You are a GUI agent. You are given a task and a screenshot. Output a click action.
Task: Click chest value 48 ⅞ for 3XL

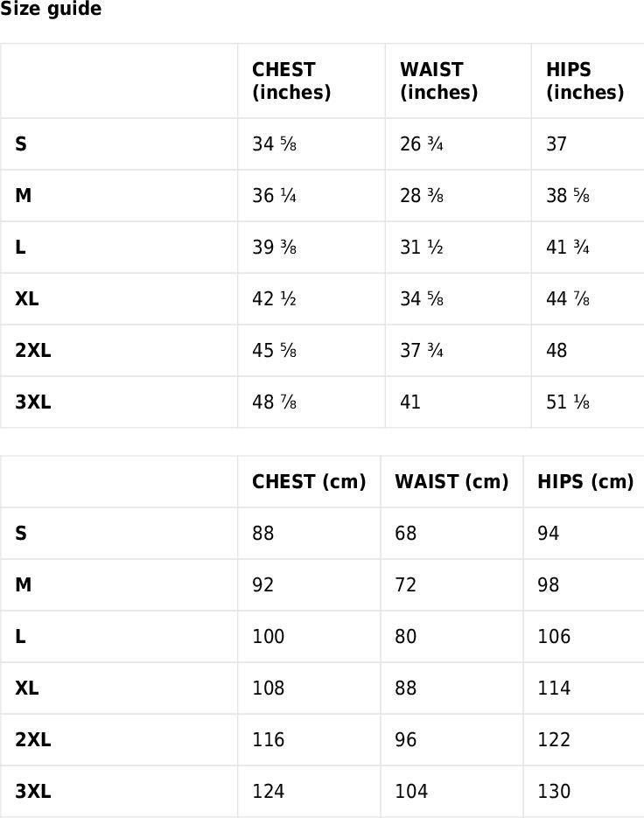click(274, 402)
